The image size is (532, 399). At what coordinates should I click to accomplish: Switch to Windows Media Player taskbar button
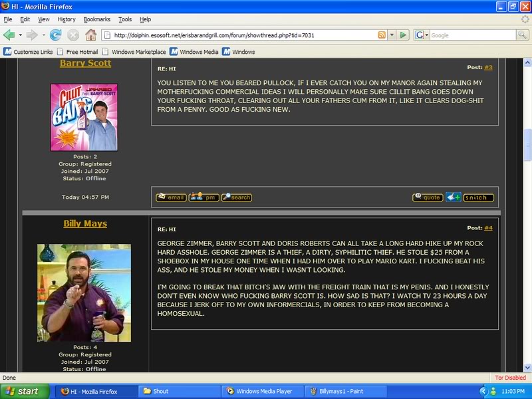[261, 391]
